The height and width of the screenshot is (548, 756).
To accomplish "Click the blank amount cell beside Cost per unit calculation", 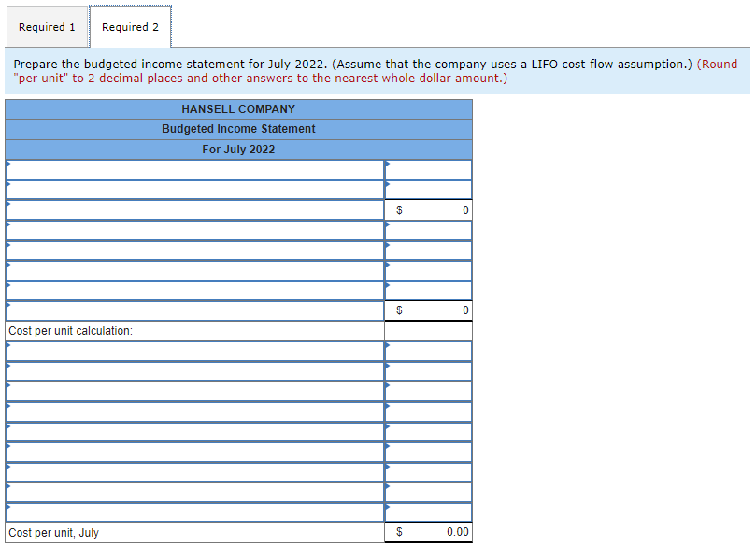I will point(428,329).
